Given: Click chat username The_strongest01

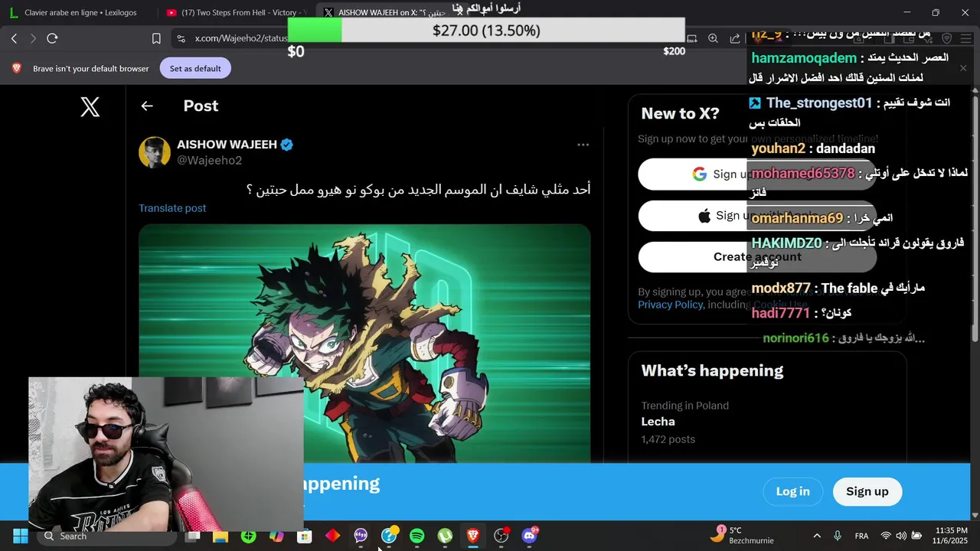Looking at the screenshot, I should [819, 103].
